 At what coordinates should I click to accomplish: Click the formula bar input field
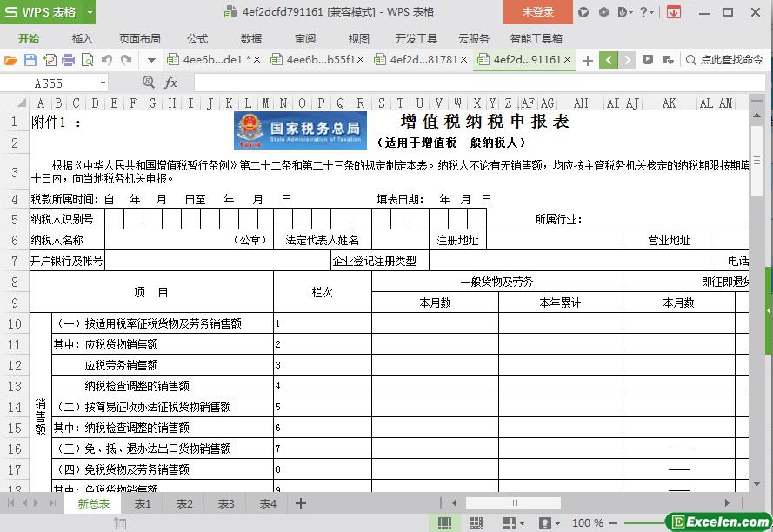click(x=470, y=83)
